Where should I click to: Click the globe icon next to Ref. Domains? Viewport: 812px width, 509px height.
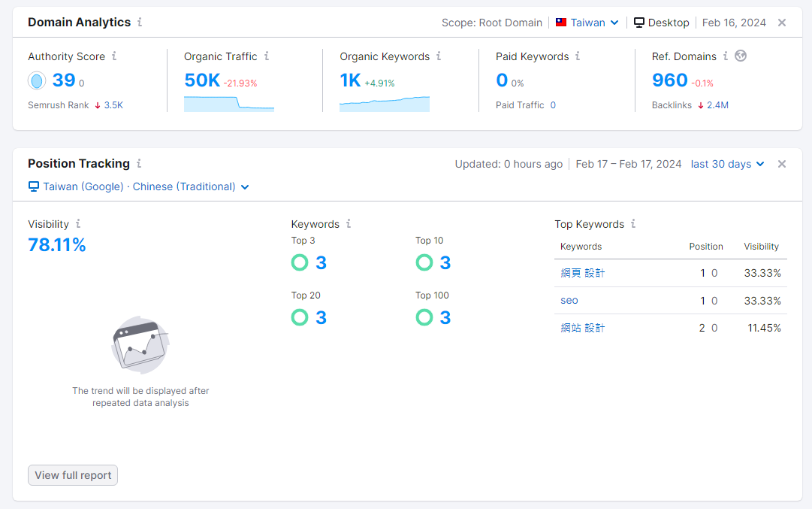(x=741, y=56)
